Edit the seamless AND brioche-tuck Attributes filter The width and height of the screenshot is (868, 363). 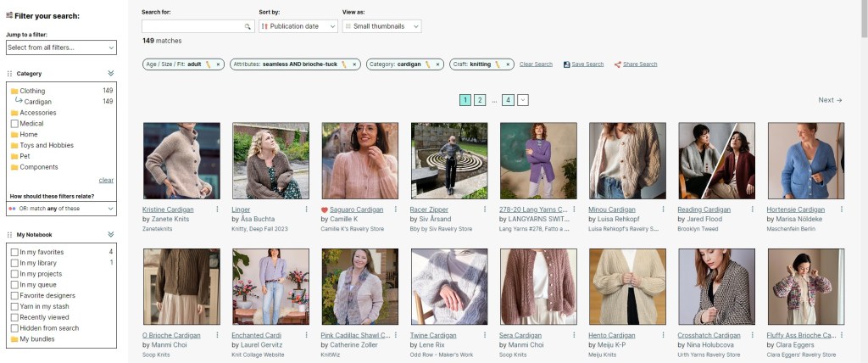coord(344,64)
